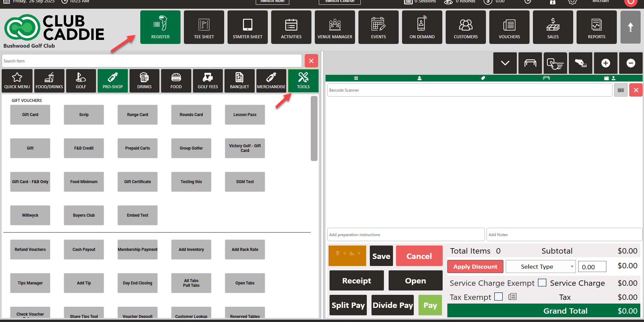Click the plus circle icon button
Screen dimensions: 644x322
coord(605,63)
